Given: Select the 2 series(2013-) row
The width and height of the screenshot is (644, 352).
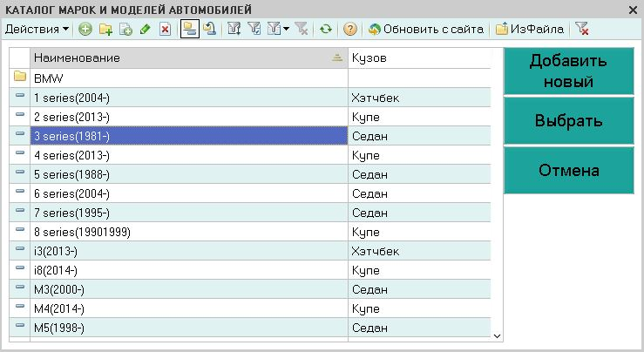Looking at the screenshot, I should [x=250, y=117].
